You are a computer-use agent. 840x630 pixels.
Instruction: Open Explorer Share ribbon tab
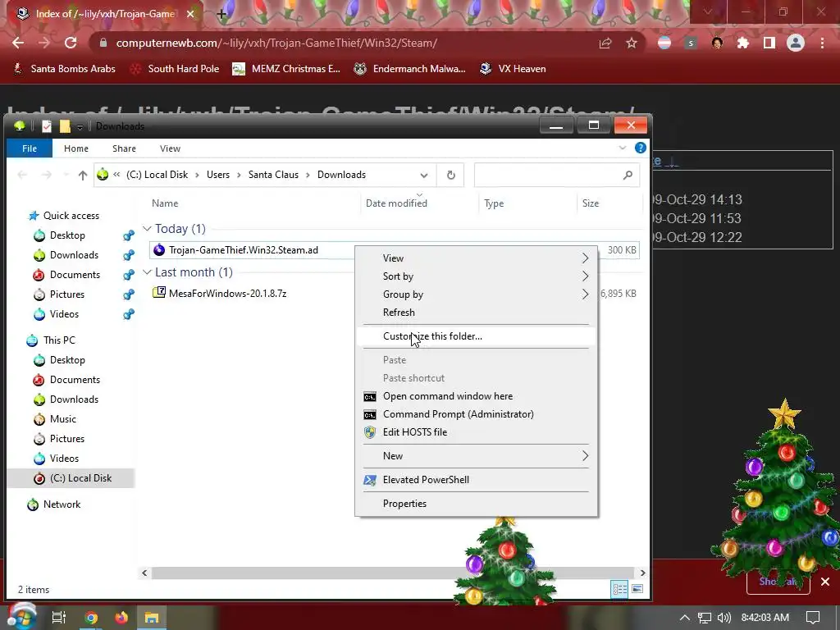pyautogui.click(x=124, y=148)
